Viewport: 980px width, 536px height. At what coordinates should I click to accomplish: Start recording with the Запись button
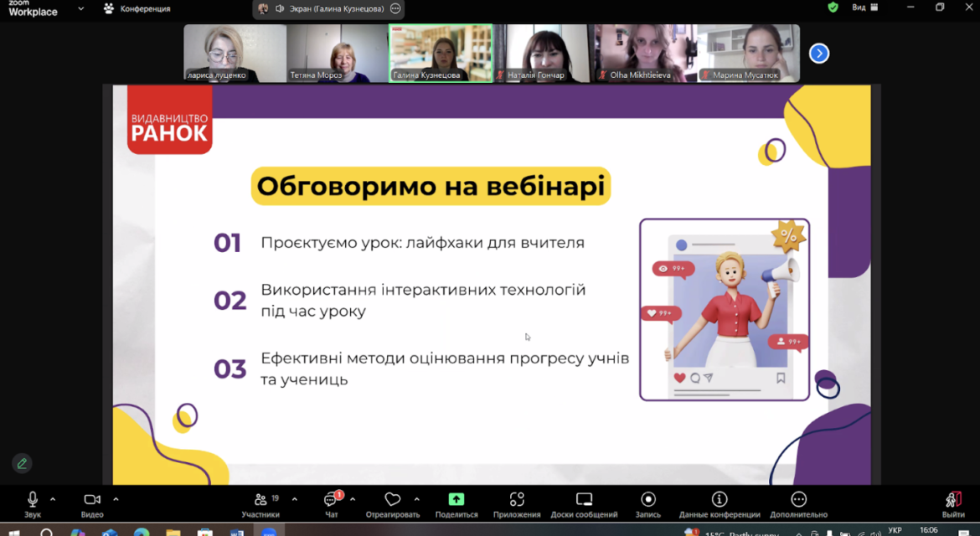648,505
